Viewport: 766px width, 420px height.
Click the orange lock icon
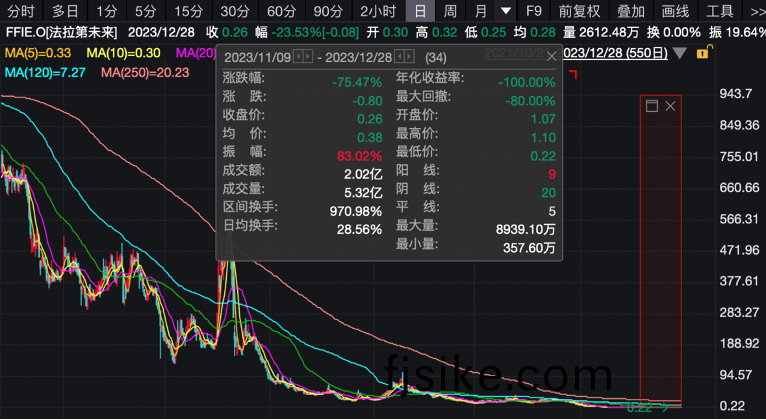pos(702,53)
